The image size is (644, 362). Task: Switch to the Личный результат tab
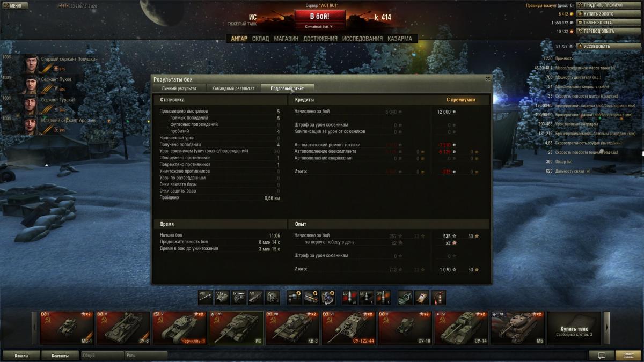click(x=179, y=88)
